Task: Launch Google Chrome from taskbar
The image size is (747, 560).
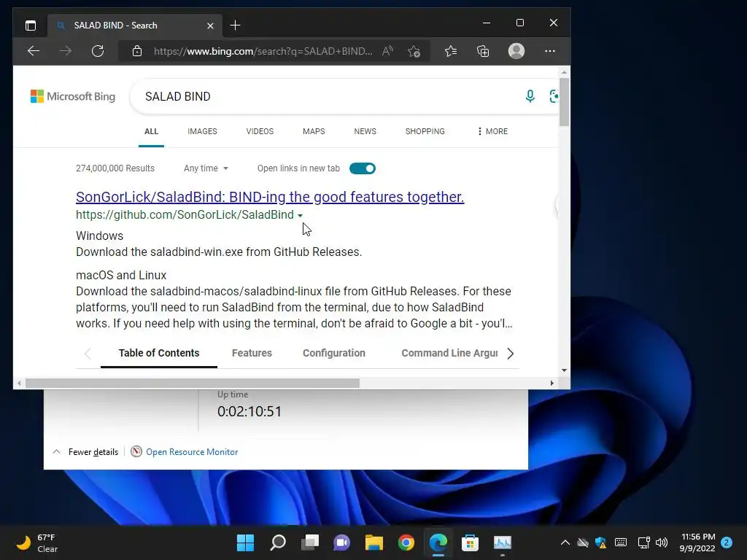Action: coord(406,542)
